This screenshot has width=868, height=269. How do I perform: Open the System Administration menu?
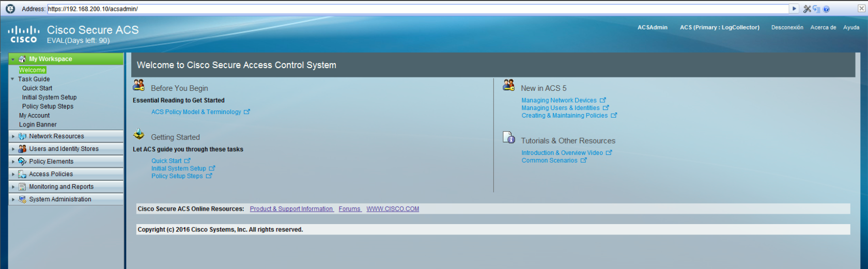tap(66, 199)
